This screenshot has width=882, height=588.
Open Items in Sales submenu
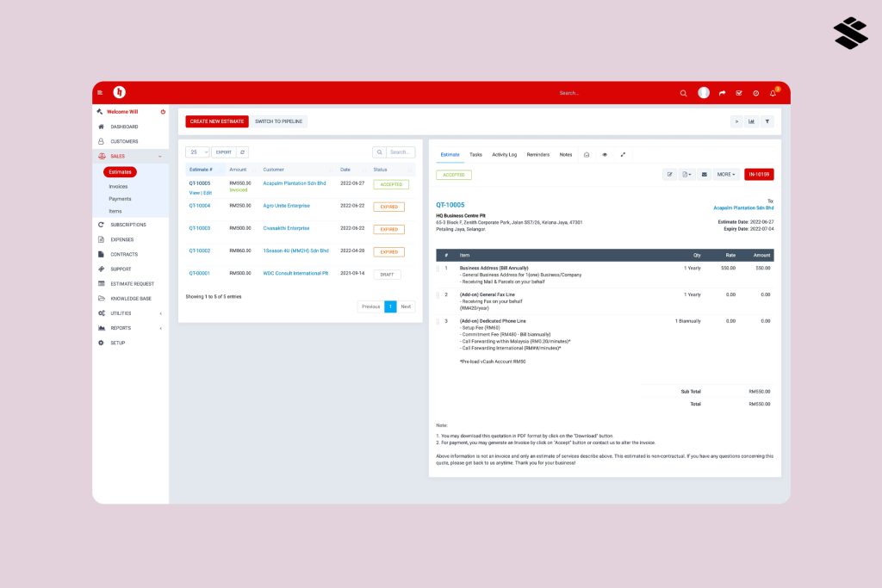click(x=115, y=212)
